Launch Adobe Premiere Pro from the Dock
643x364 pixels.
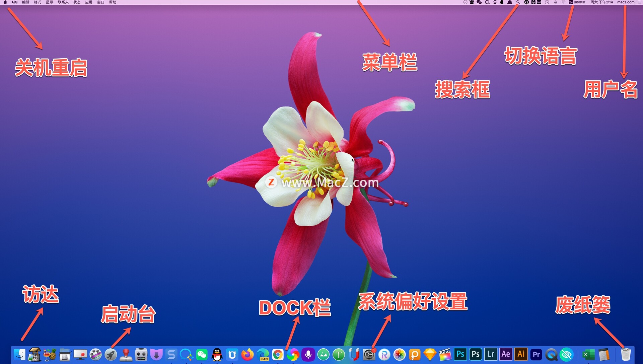click(x=537, y=355)
